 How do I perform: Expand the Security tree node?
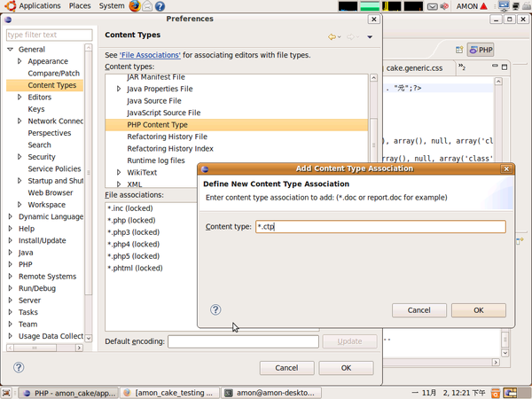[20, 157]
